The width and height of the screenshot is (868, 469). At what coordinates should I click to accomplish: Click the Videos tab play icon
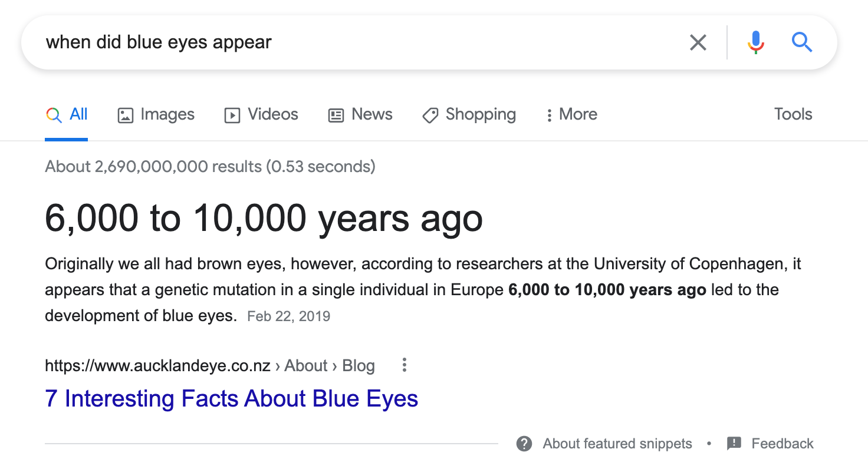(x=232, y=115)
